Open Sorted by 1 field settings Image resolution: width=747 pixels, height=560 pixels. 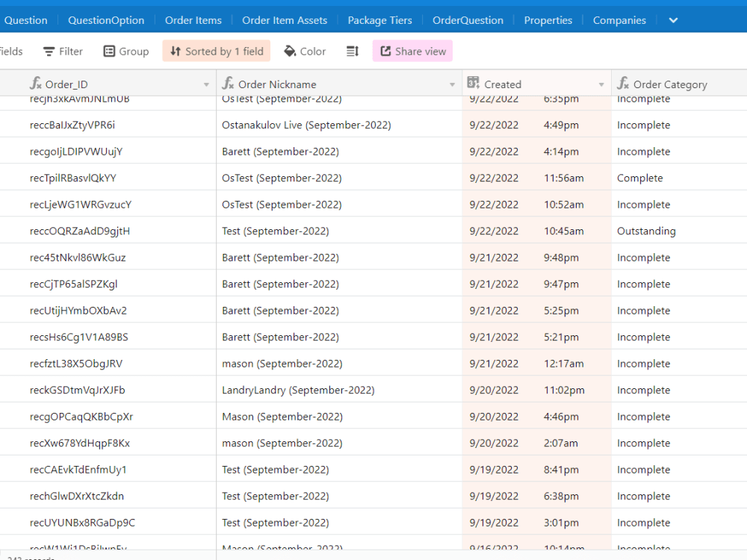[x=217, y=52]
